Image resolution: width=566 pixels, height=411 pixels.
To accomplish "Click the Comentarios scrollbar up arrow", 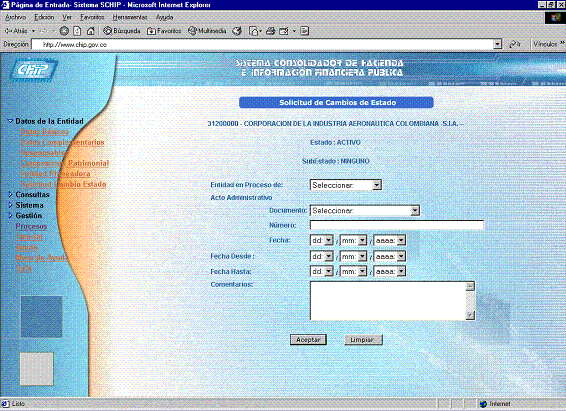I will click(470, 287).
